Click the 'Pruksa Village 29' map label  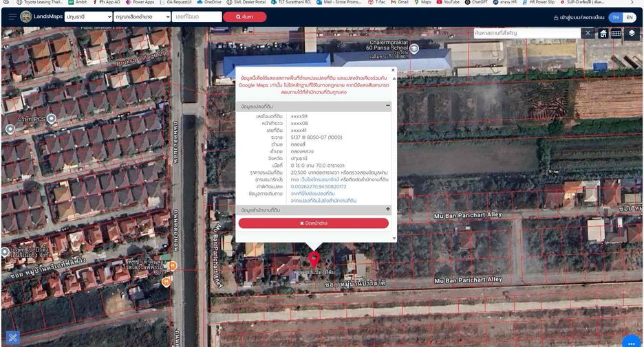pos(141,58)
